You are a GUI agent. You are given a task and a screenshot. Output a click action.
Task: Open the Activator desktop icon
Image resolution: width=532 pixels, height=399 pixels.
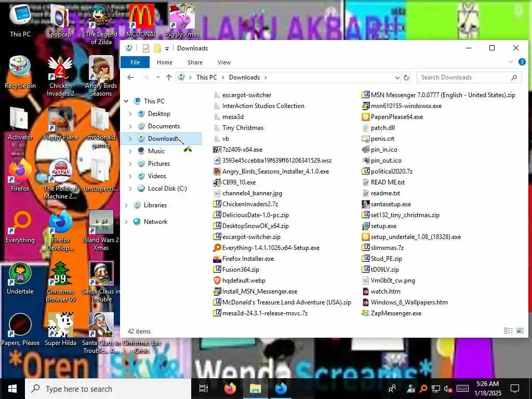pos(20,124)
